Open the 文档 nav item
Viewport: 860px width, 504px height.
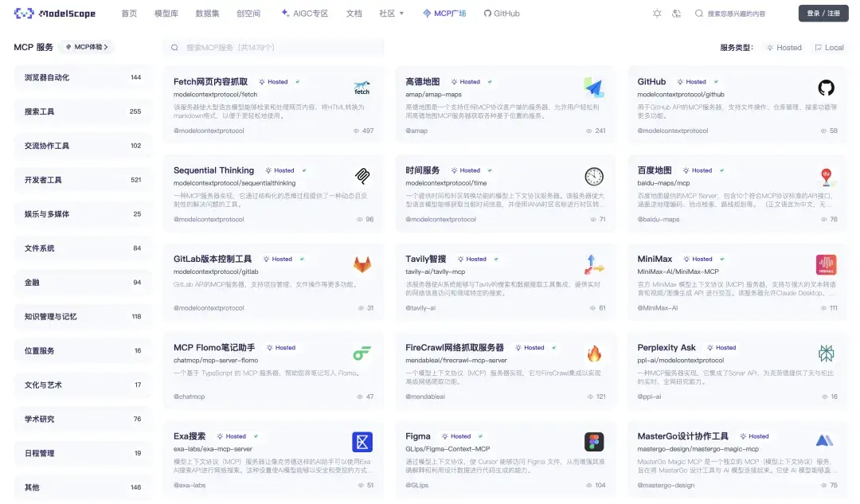354,14
